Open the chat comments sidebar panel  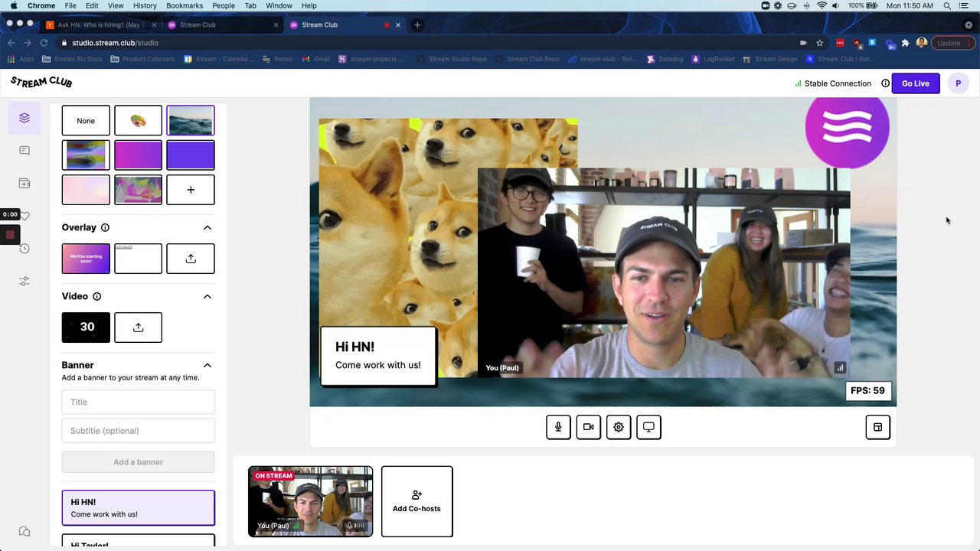[x=24, y=151]
